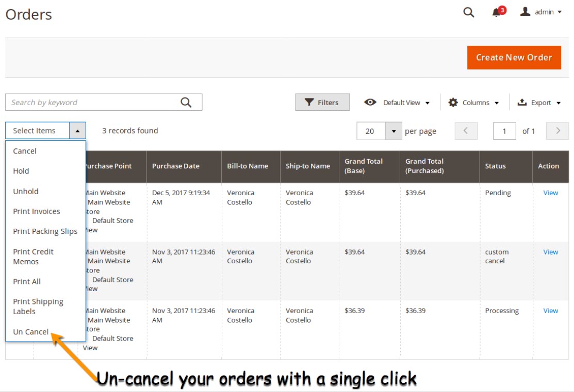574x392 pixels.
Task: View the Pending order for $39.64
Action: 550,193
